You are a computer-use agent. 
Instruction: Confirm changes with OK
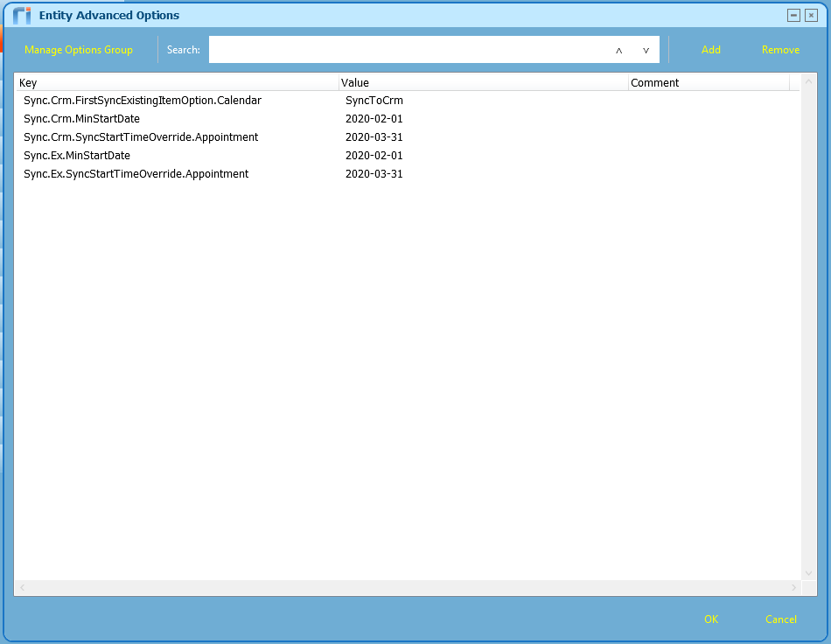click(710, 619)
